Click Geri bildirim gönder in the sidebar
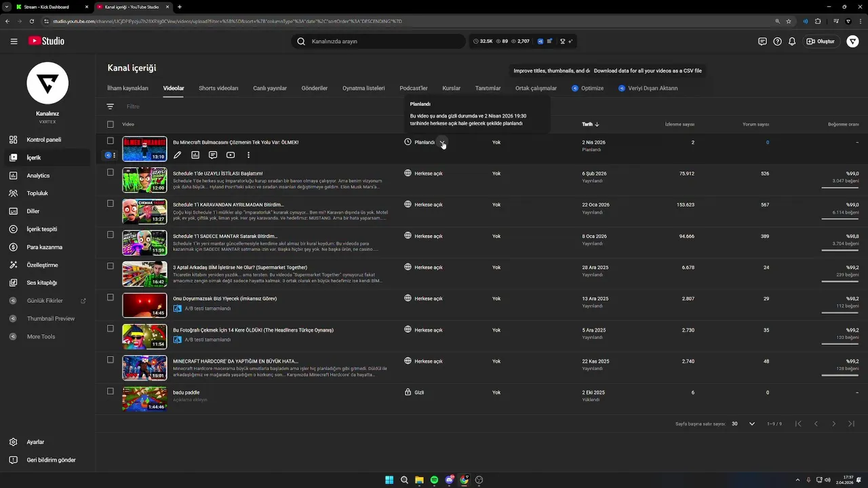This screenshot has height=488, width=868. (45, 460)
